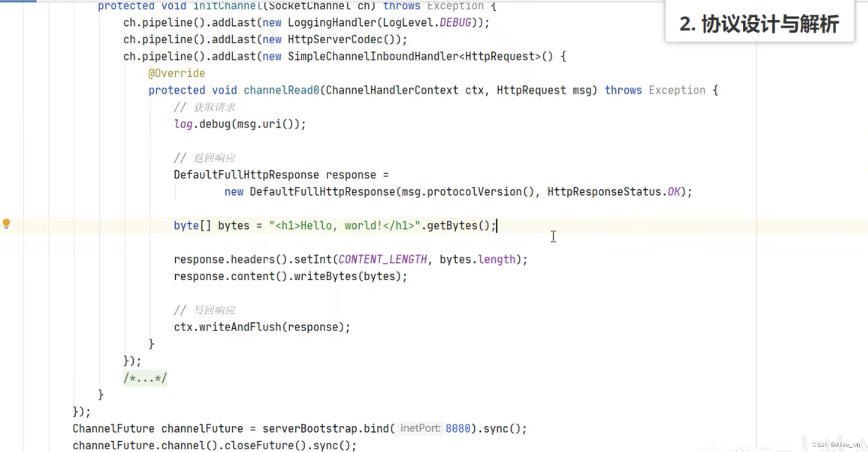Click the 2. 协议设计与解析 title overlay
This screenshot has width=868, height=452.
pyautogui.click(x=759, y=24)
